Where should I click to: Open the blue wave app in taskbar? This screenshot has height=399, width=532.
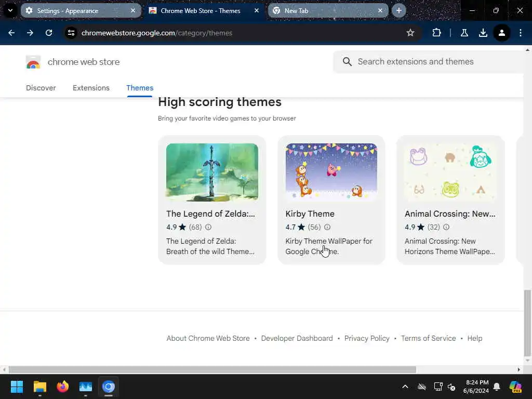pyautogui.click(x=86, y=387)
